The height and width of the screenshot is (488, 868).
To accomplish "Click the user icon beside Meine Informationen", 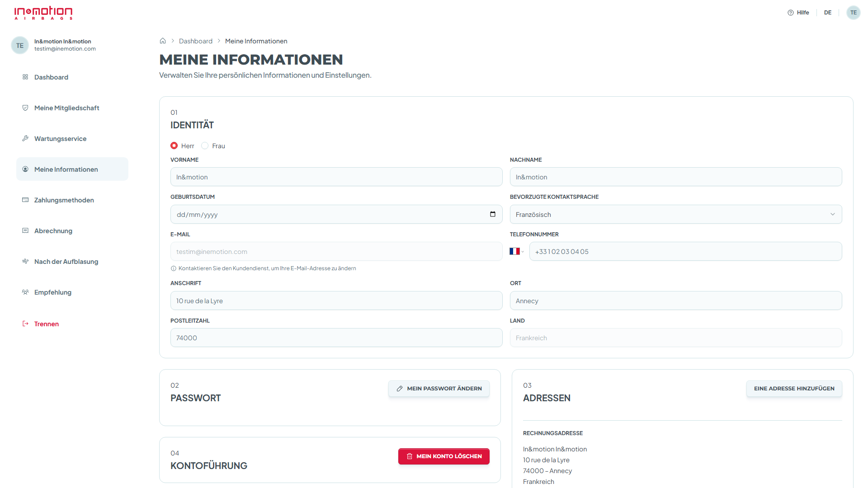I will (x=25, y=169).
